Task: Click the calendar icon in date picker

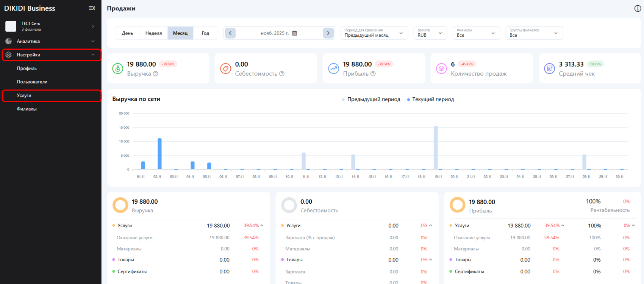Action: click(x=295, y=33)
